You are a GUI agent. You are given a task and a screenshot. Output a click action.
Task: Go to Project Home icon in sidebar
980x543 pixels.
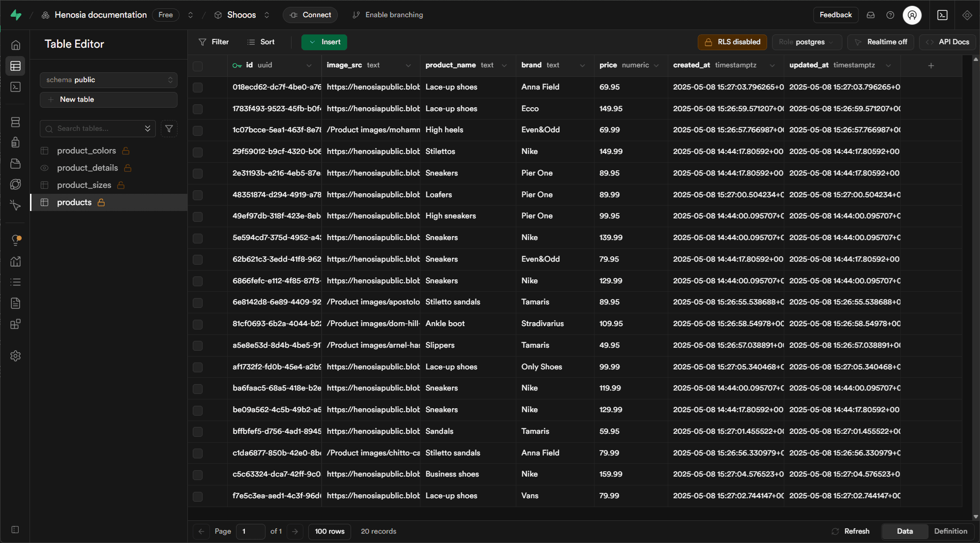click(16, 45)
